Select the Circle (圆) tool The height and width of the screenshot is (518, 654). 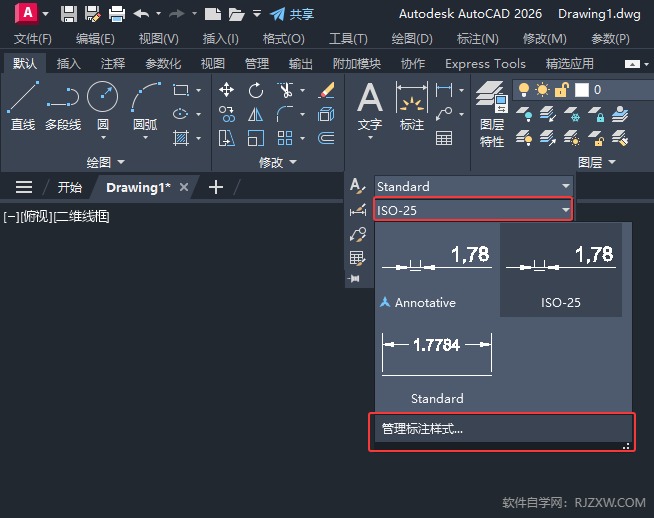tap(103, 103)
